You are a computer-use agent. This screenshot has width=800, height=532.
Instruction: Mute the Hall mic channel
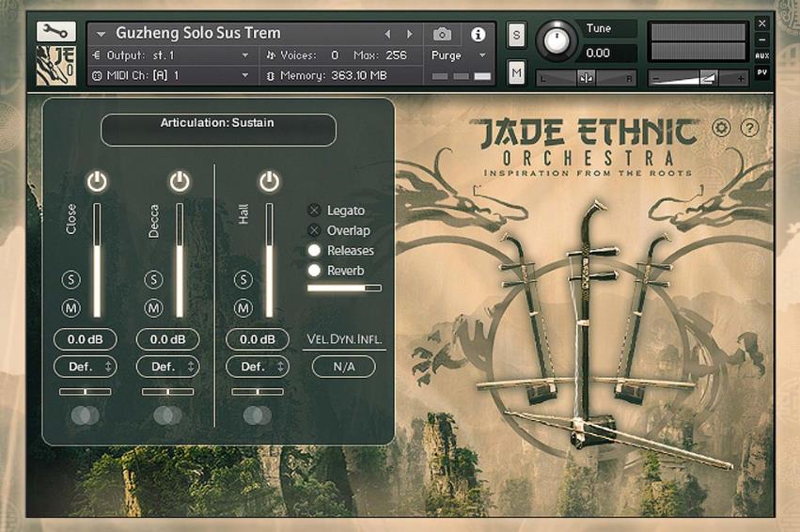coord(243,308)
